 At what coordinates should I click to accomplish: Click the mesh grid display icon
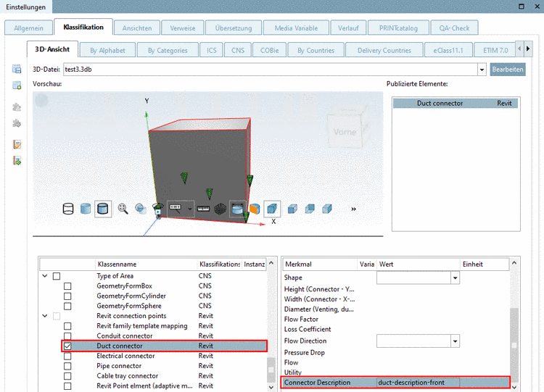220,209
